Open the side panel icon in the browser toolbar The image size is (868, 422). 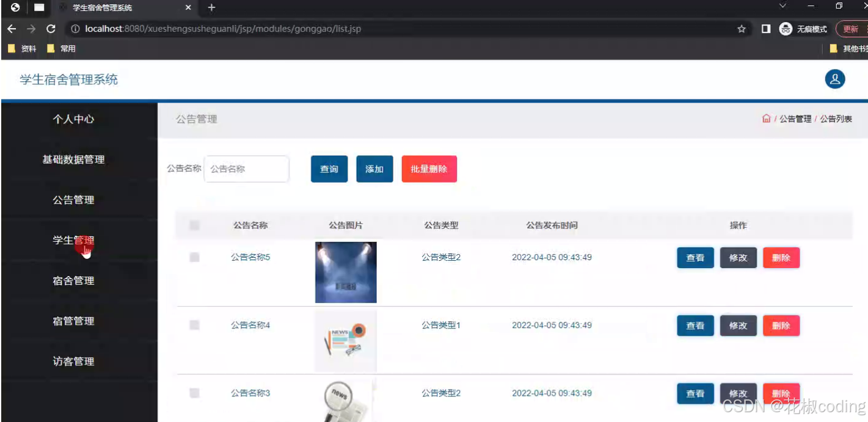coord(766,29)
